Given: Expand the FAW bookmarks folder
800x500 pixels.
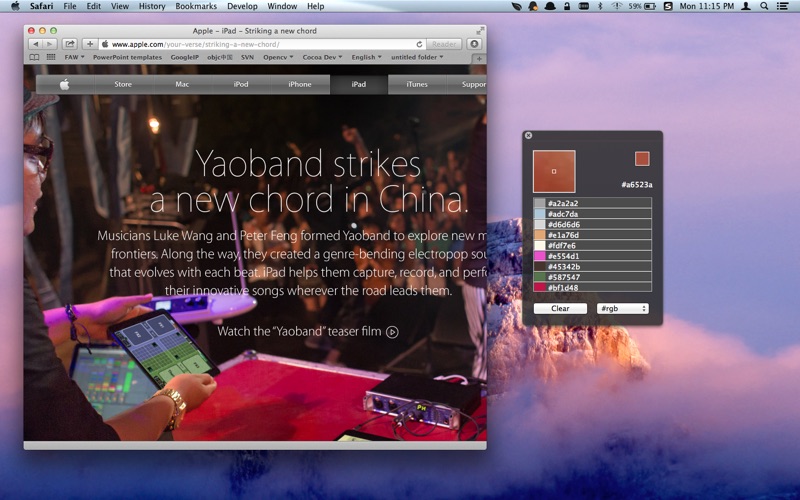Looking at the screenshot, I should pos(74,57).
